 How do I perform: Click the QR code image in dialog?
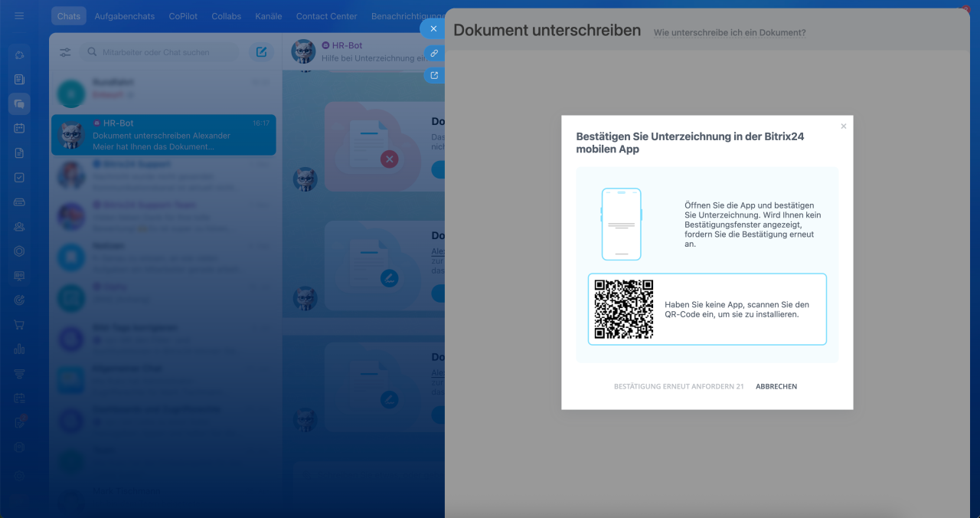(x=624, y=309)
